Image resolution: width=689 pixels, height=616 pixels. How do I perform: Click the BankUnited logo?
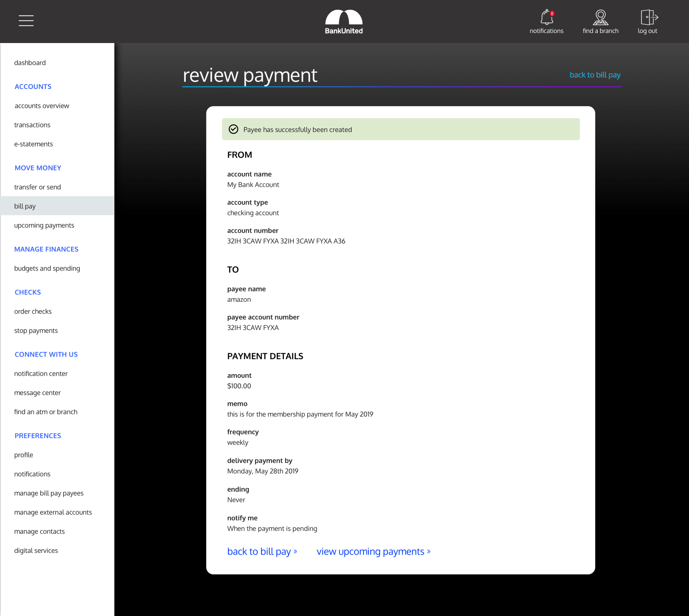point(344,22)
